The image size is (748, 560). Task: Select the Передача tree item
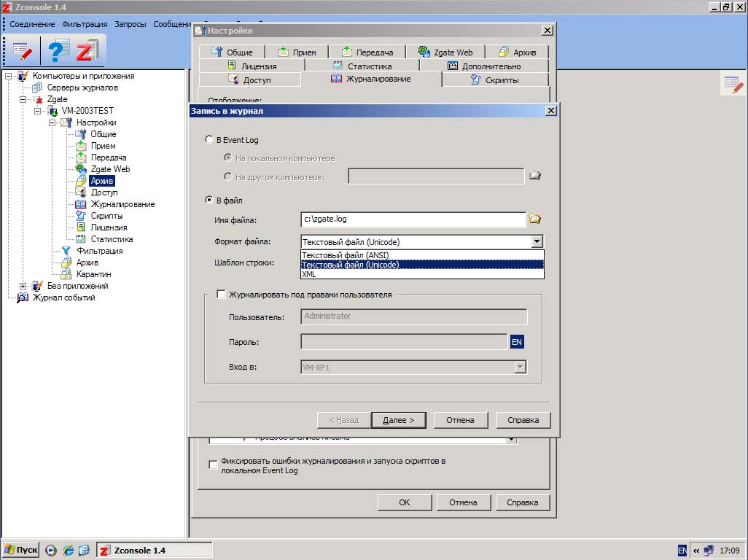pyautogui.click(x=109, y=157)
